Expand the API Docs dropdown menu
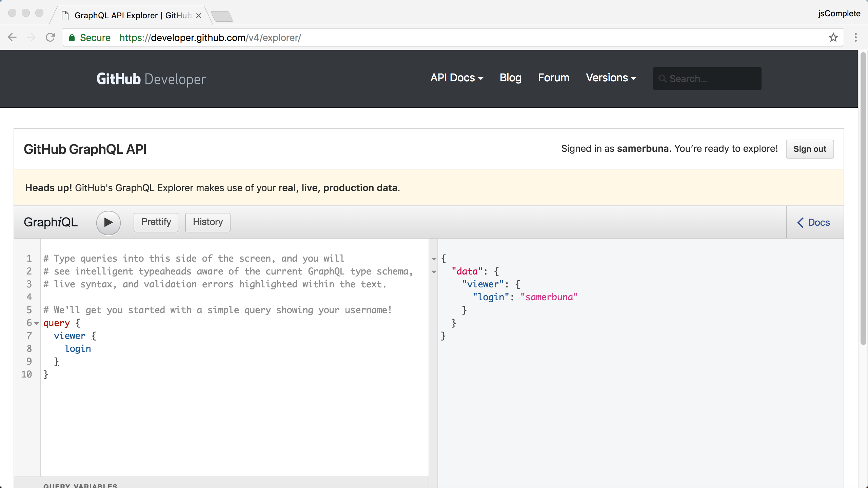The image size is (868, 488). pos(457,78)
